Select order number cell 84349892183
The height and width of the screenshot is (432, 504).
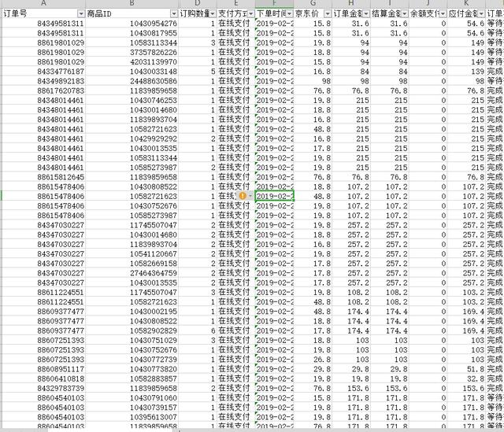(x=44, y=81)
